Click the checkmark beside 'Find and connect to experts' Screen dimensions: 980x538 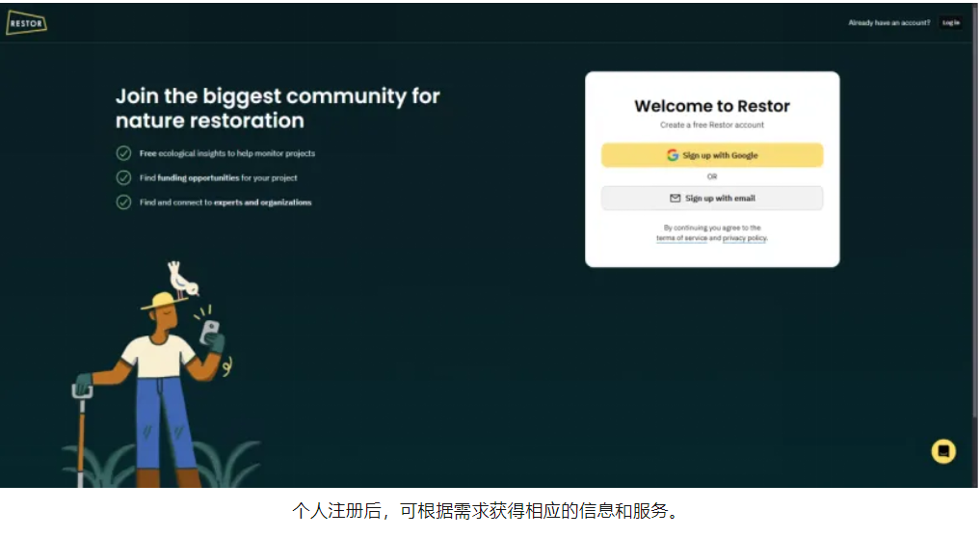pyautogui.click(x=123, y=202)
